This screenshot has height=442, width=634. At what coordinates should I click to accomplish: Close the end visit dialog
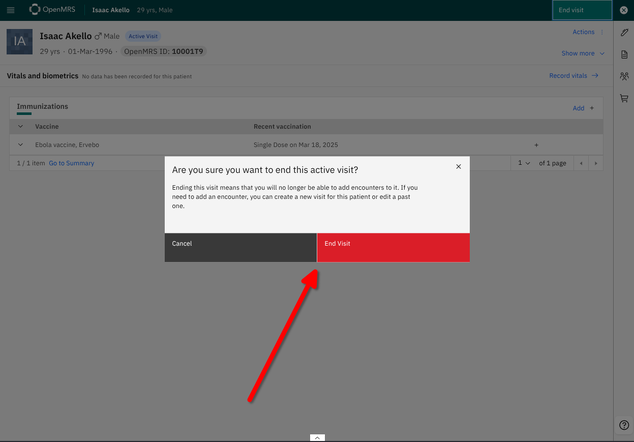pos(458,167)
